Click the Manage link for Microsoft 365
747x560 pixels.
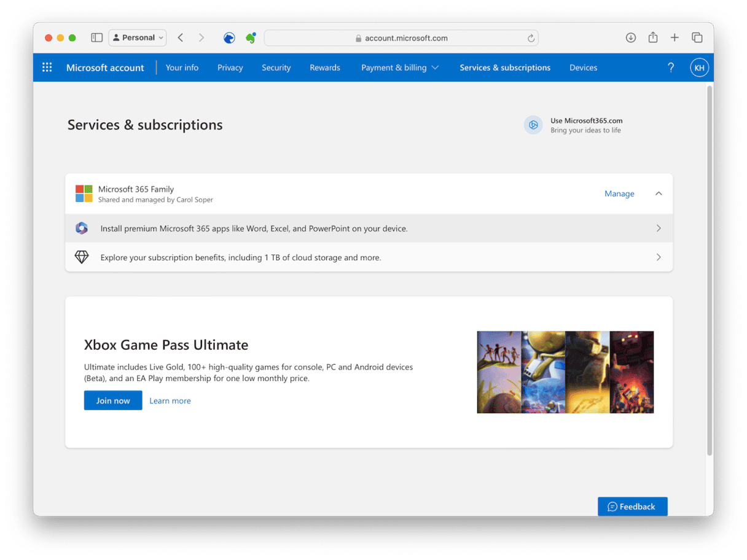click(619, 193)
